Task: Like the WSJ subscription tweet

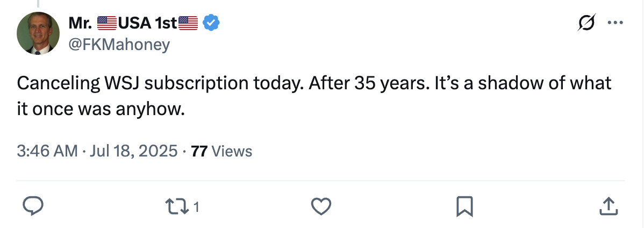Action: pyautogui.click(x=321, y=206)
